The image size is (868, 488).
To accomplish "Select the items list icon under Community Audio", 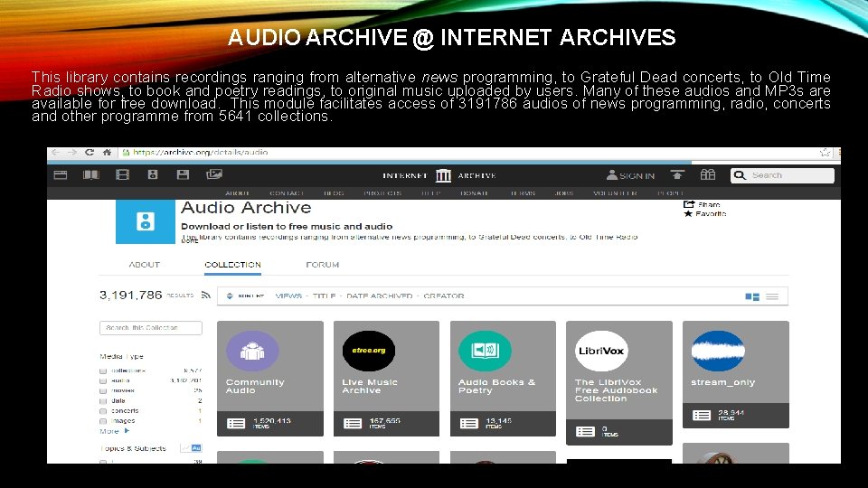I will point(236,423).
